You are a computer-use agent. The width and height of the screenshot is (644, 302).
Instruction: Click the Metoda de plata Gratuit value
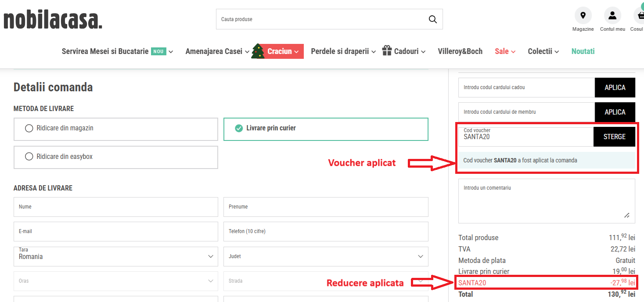pyautogui.click(x=625, y=260)
